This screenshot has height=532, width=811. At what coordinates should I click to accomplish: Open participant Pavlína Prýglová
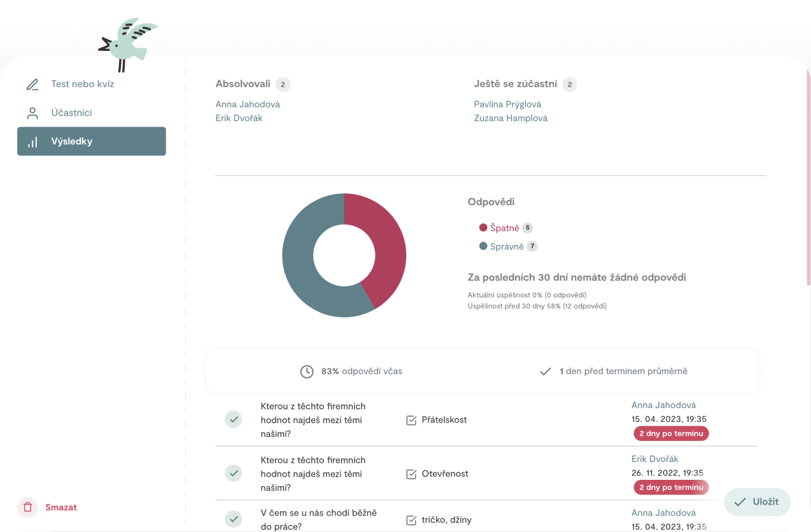(x=507, y=104)
